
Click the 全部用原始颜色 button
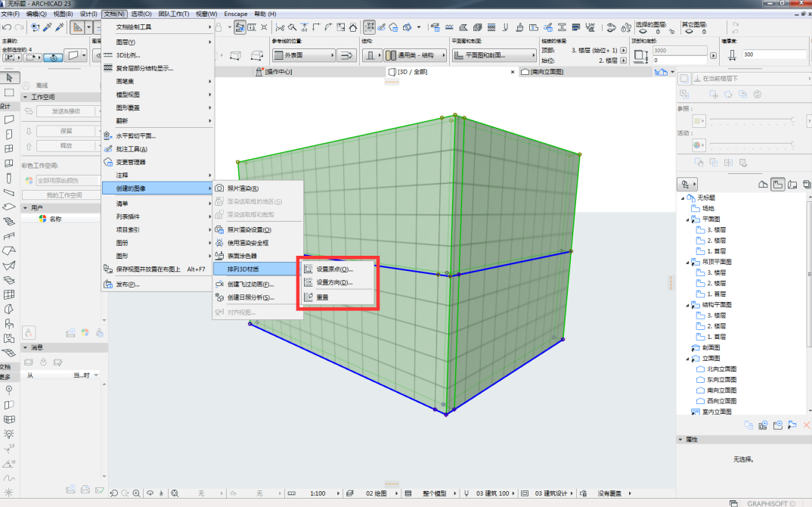[x=67, y=180]
